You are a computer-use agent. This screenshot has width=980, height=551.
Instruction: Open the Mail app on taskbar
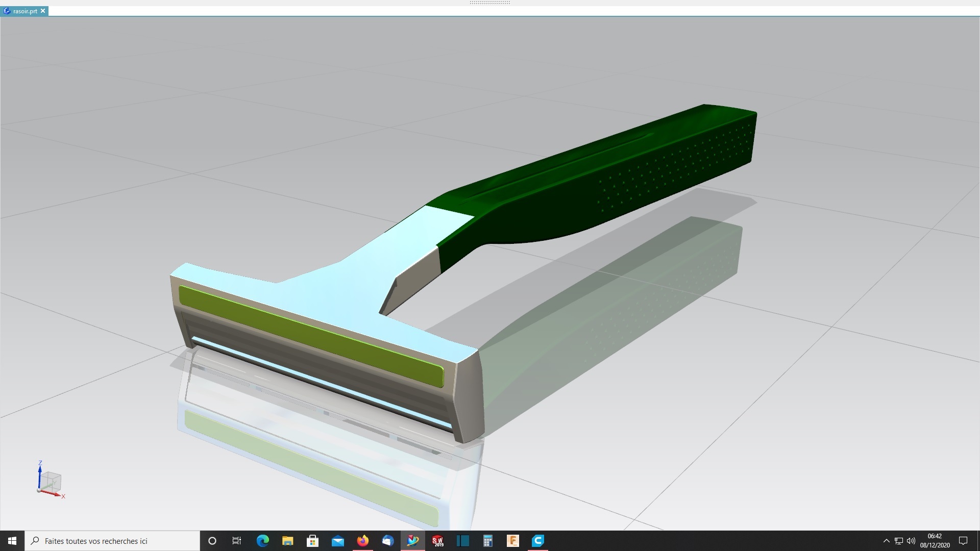tap(337, 541)
